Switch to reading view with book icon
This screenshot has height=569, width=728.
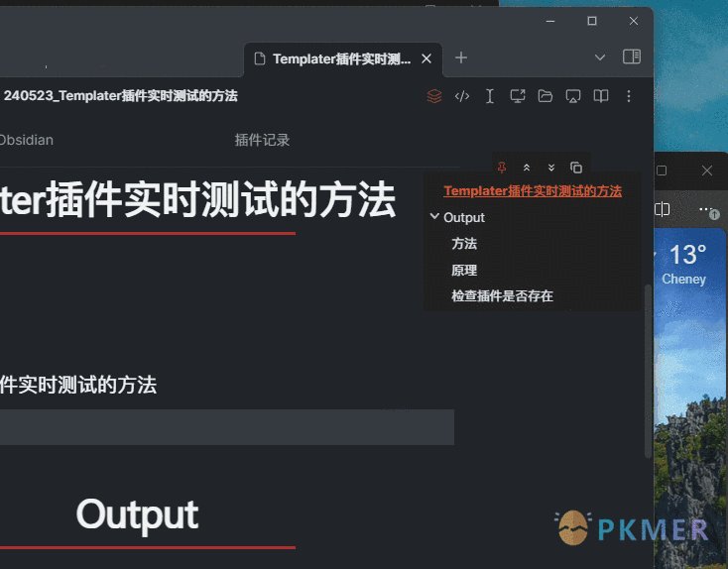coord(600,96)
